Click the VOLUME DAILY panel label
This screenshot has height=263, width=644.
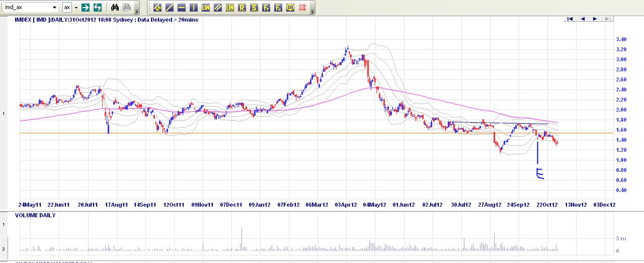35,215
